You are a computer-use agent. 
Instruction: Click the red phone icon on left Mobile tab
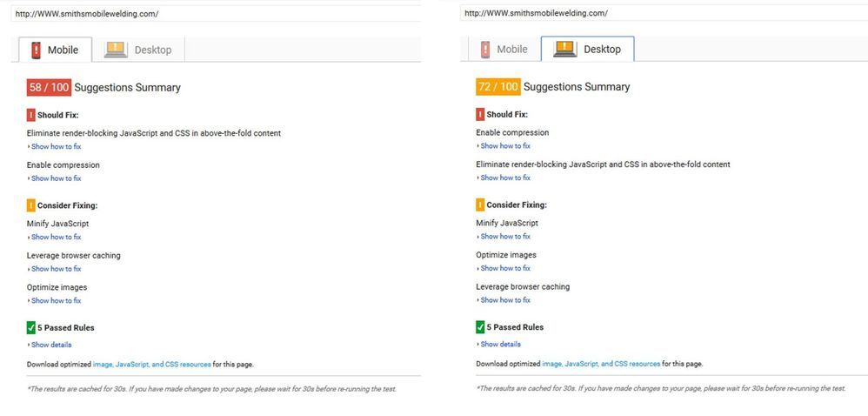click(37, 50)
